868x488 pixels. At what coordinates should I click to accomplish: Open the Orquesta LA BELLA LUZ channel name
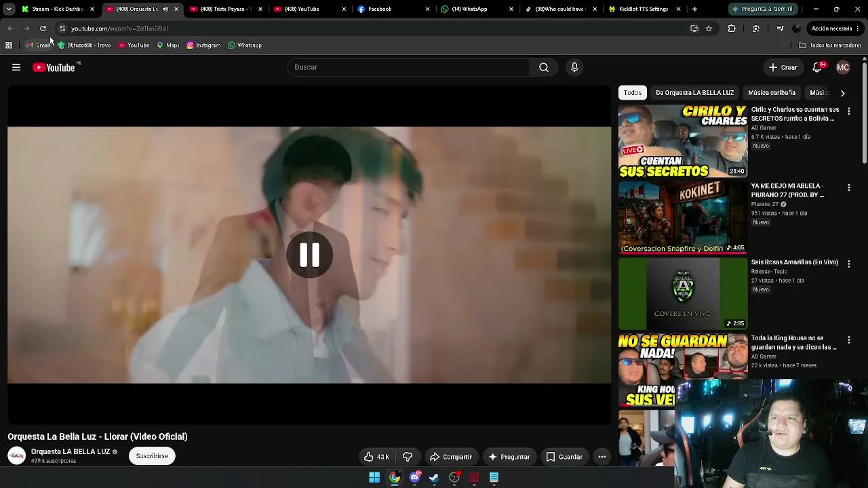(x=71, y=451)
